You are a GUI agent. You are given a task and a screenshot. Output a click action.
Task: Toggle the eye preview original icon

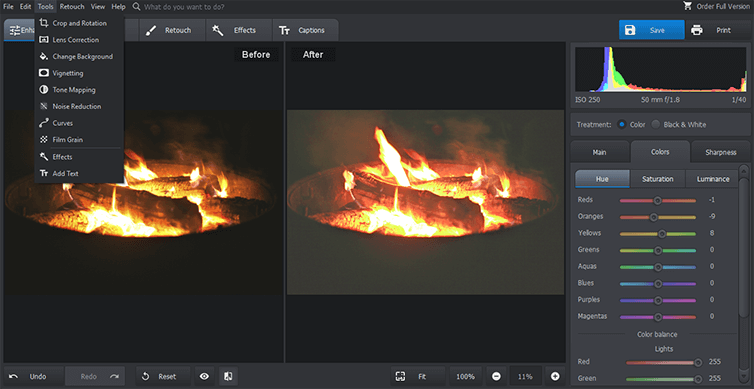[x=204, y=376]
